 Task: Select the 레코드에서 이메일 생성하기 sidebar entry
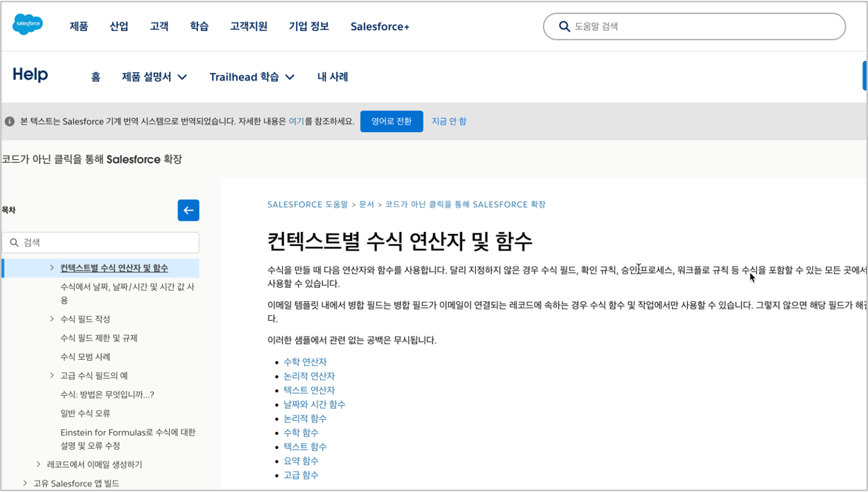pos(94,464)
